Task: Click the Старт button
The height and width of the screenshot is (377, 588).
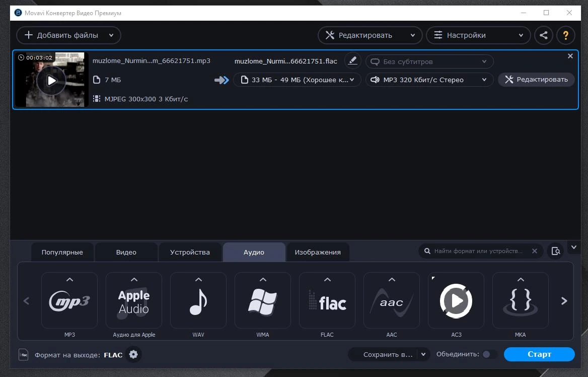Action: point(539,354)
